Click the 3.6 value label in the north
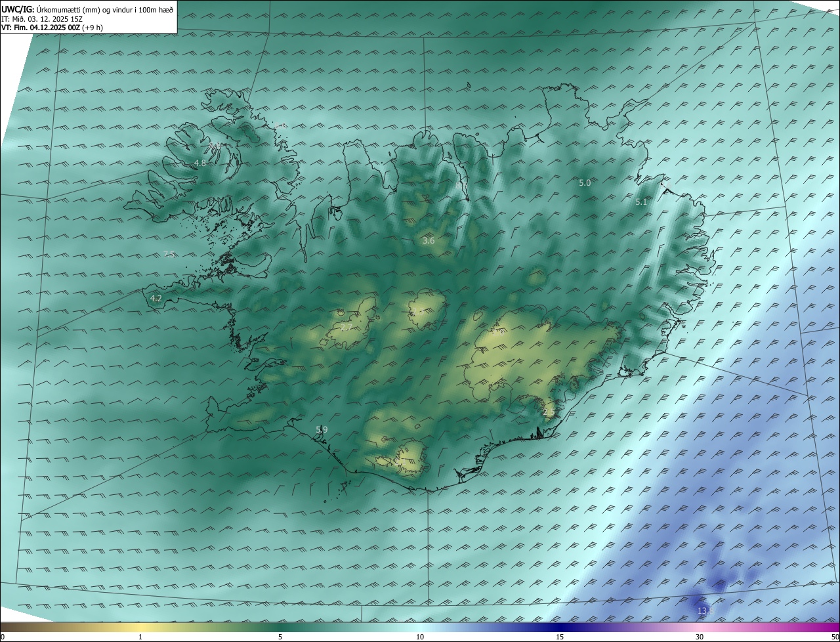 coord(429,241)
